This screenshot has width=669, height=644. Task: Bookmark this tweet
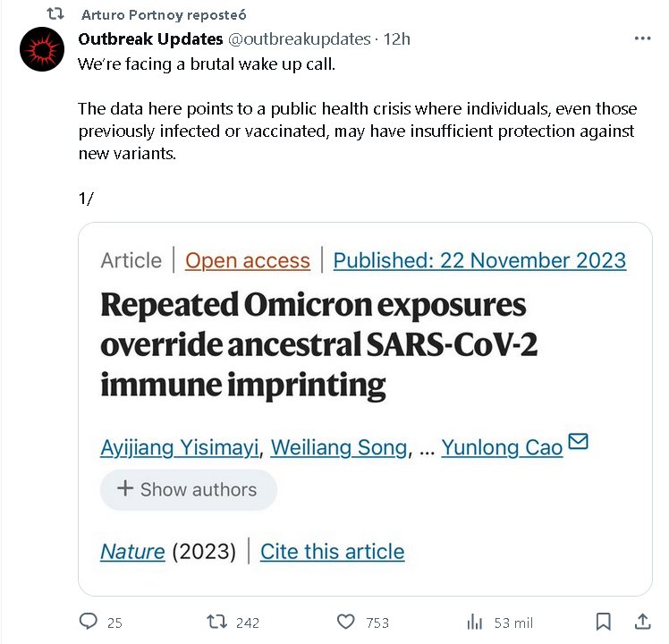coord(604,622)
